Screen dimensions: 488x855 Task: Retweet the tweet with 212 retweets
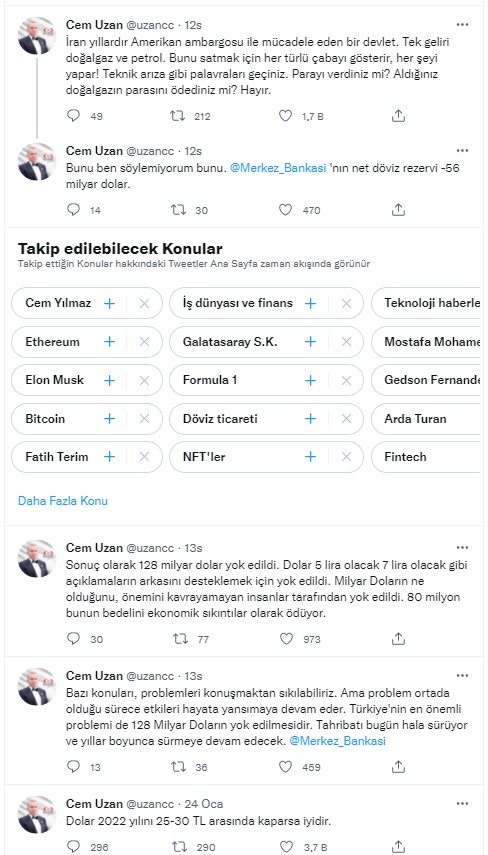[178, 116]
